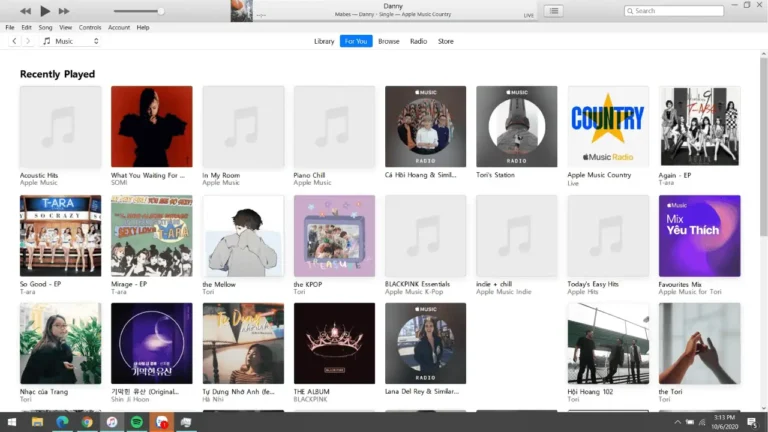This screenshot has width=768, height=432.
Task: Launch Google Chrome from the taskbar
Action: click(87, 422)
